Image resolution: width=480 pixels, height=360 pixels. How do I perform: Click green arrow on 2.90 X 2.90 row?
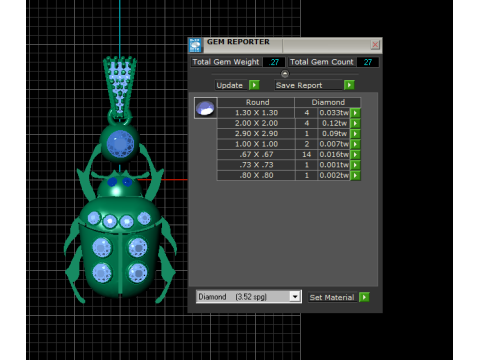pyautogui.click(x=355, y=134)
